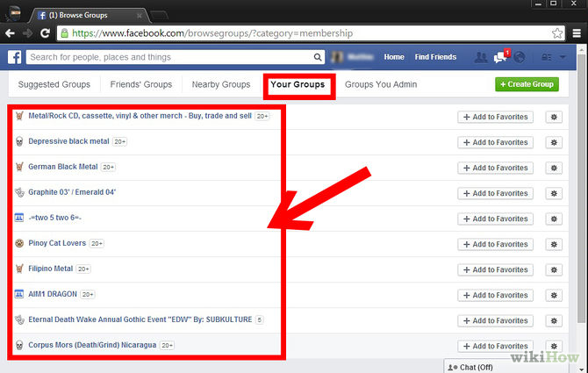
Task: Add Metal/Rock CD group to Favorites
Action: 495,117
